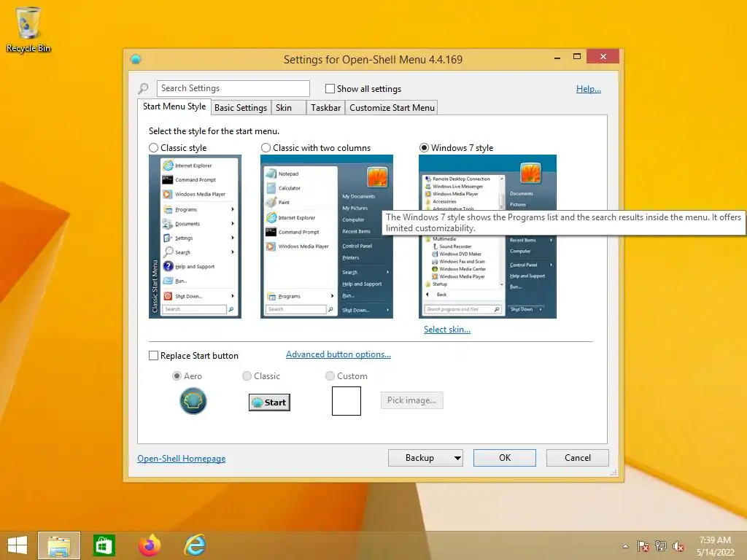This screenshot has width=747, height=560.
Task: Launch Internet Explorer from the taskbar
Action: pos(195,545)
